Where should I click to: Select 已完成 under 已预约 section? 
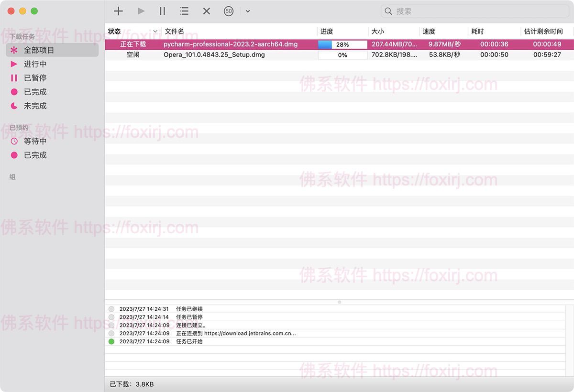pos(35,155)
